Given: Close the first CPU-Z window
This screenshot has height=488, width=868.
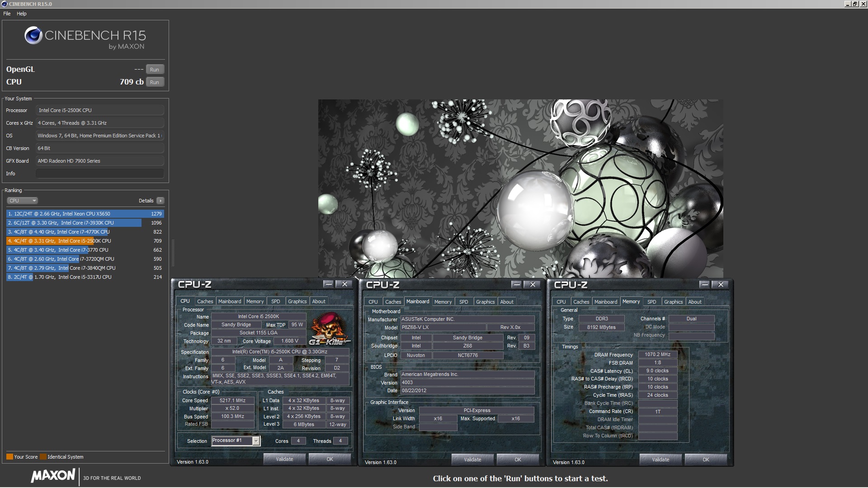Looking at the screenshot, I should coord(344,284).
